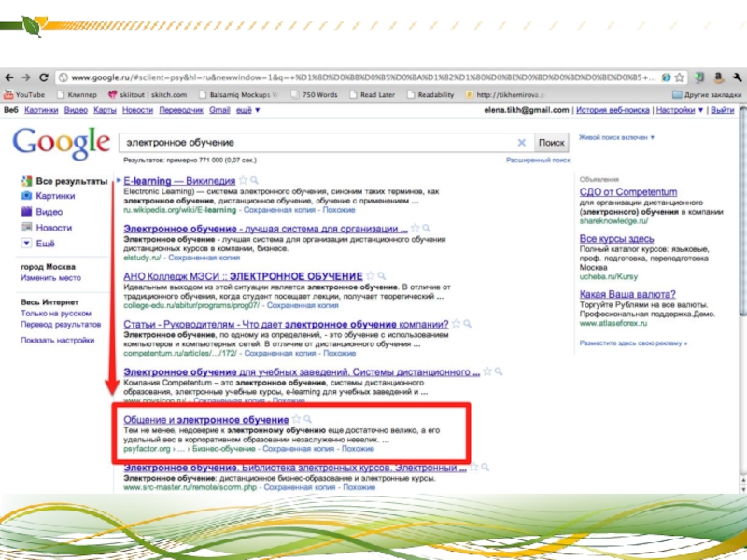The width and height of the screenshot is (747, 560).
Task: Open Карты in the top navigation
Action: [105, 110]
